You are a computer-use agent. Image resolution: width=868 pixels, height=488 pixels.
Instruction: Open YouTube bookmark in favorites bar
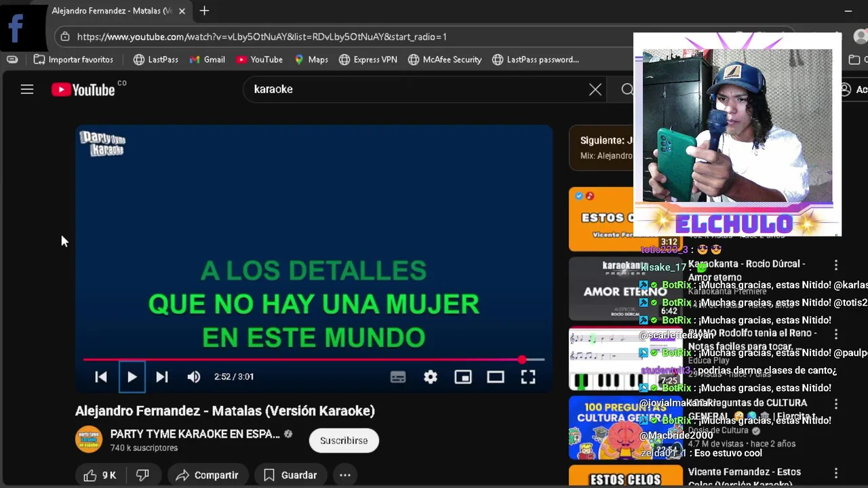click(x=260, y=60)
